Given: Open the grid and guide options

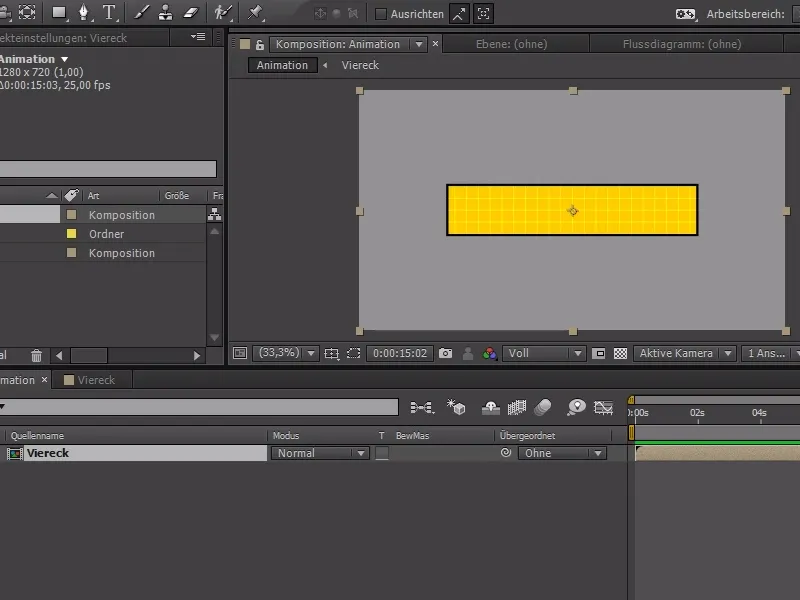Looking at the screenshot, I should pos(332,353).
